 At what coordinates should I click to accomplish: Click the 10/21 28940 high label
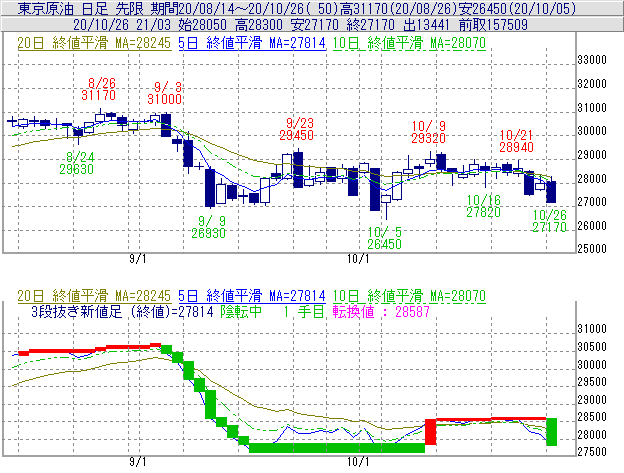516,141
